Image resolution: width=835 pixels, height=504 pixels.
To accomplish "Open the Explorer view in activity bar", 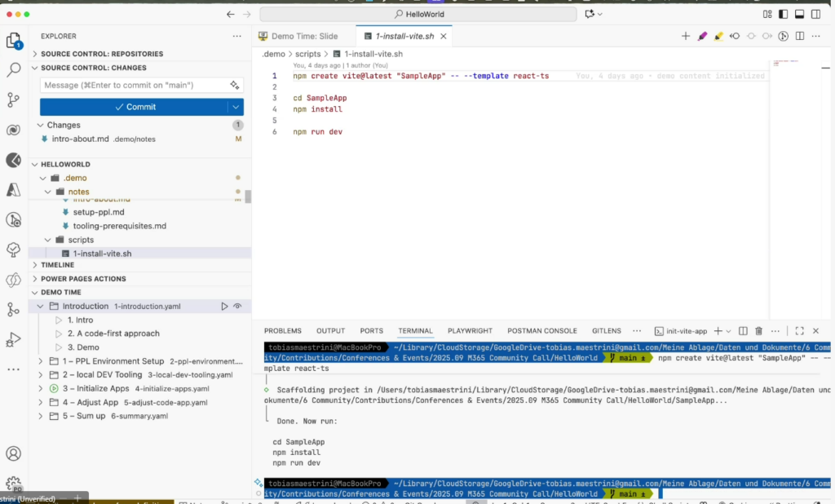I will tap(13, 41).
